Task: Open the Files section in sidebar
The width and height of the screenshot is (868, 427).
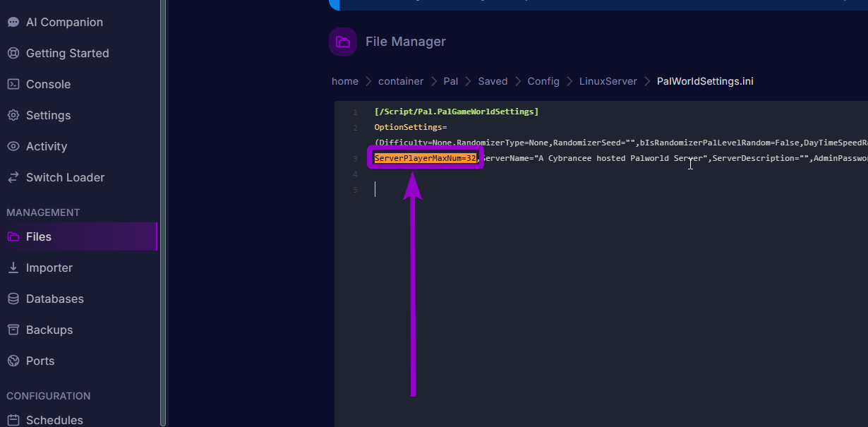Action: coord(39,237)
